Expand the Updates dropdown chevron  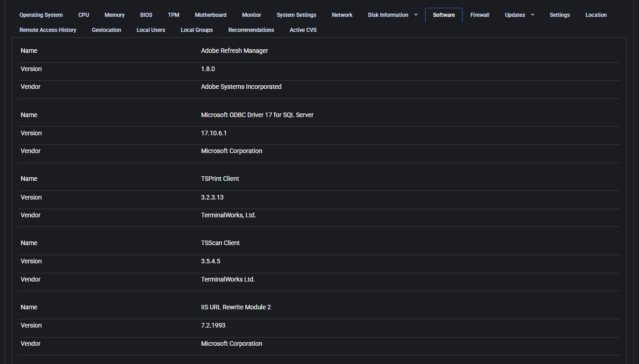click(533, 15)
